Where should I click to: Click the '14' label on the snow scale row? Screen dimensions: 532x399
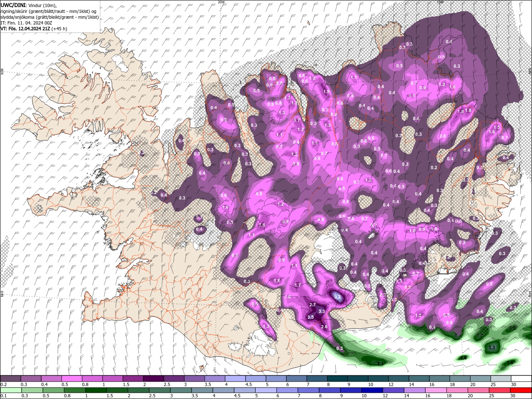tap(412, 384)
